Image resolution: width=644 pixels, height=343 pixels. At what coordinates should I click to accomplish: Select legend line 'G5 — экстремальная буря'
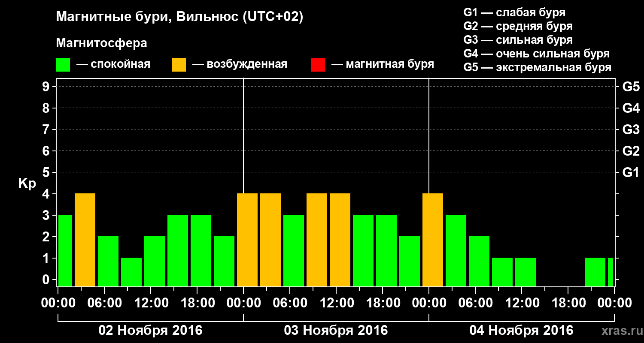coord(538,67)
